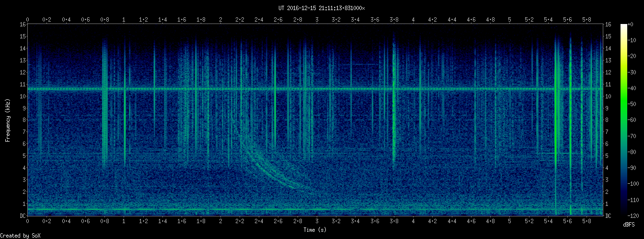Click the dBFS color scale bar
This screenshot has width=644, height=239.
623,120
